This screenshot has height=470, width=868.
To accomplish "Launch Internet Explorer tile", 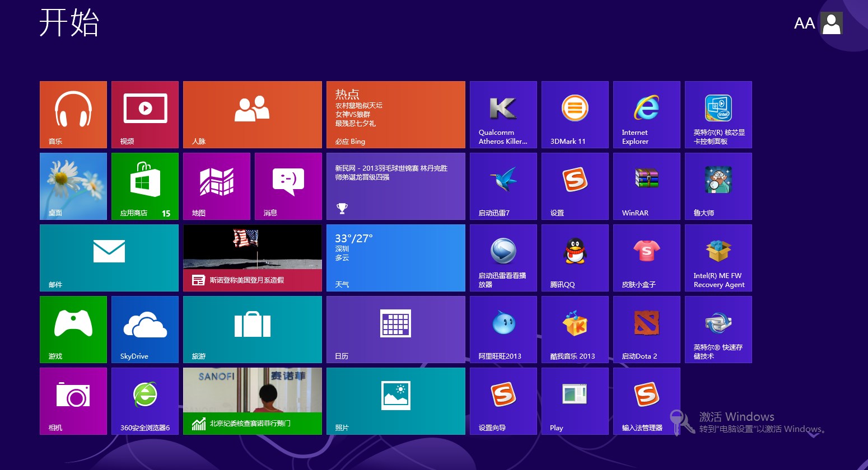I will click(647, 115).
